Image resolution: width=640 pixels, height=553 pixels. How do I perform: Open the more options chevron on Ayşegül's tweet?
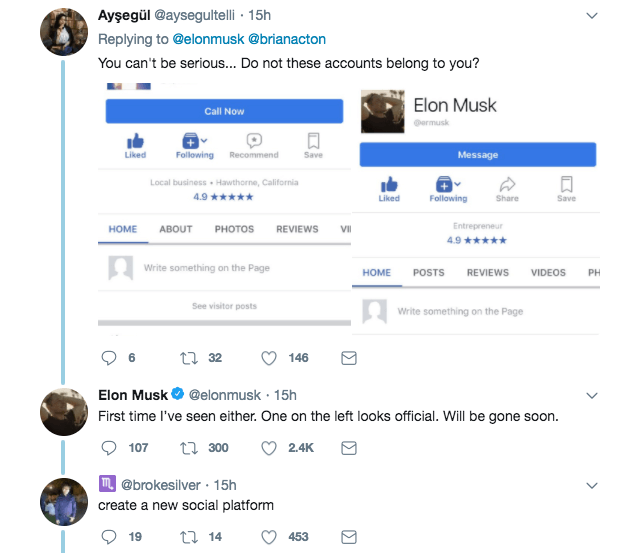(x=591, y=16)
